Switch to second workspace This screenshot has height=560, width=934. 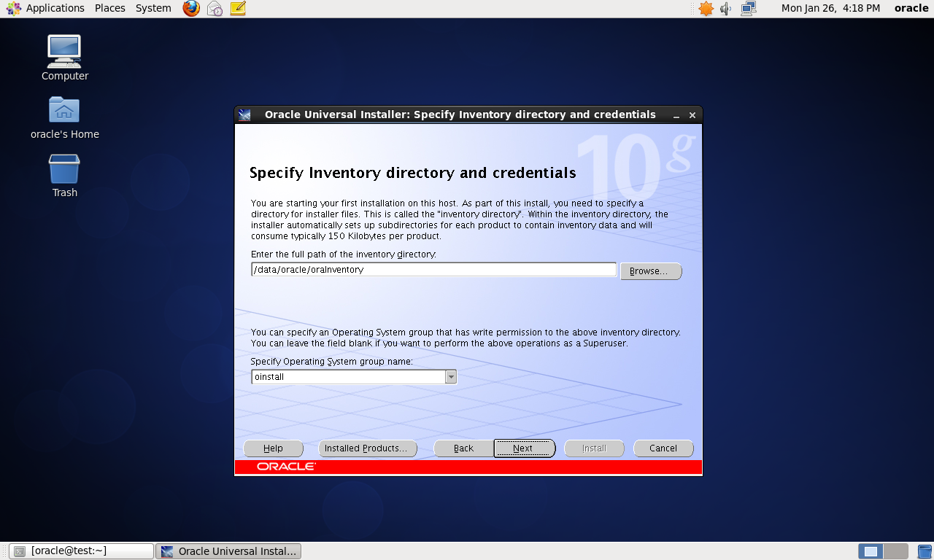tap(896, 551)
